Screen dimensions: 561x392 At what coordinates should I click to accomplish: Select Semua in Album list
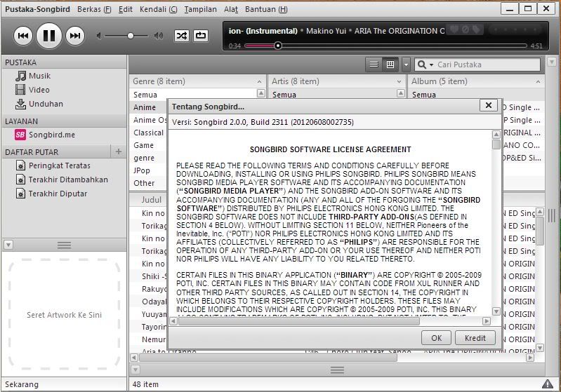click(x=424, y=95)
